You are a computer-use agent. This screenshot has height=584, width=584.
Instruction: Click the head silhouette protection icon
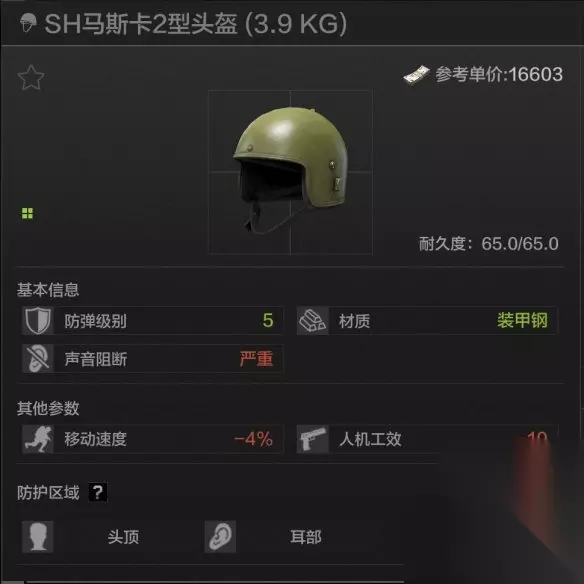pyautogui.click(x=37, y=537)
